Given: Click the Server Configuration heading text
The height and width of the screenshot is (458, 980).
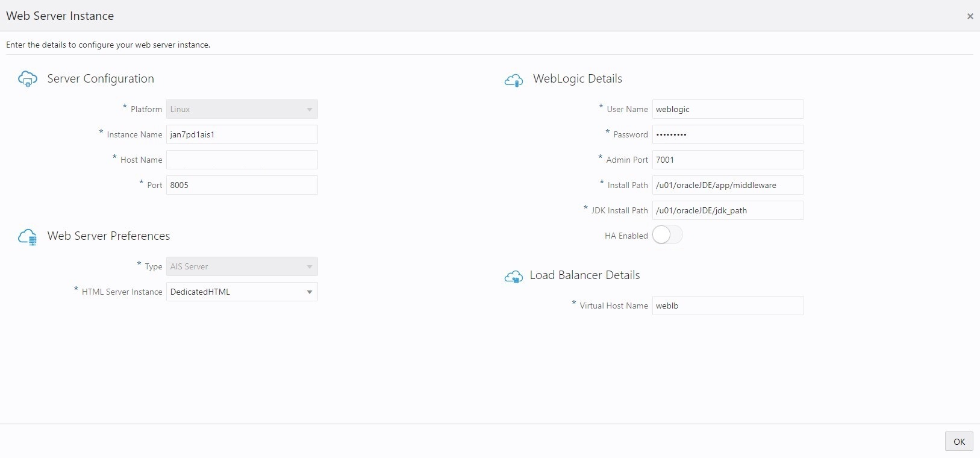Looking at the screenshot, I should [101, 79].
